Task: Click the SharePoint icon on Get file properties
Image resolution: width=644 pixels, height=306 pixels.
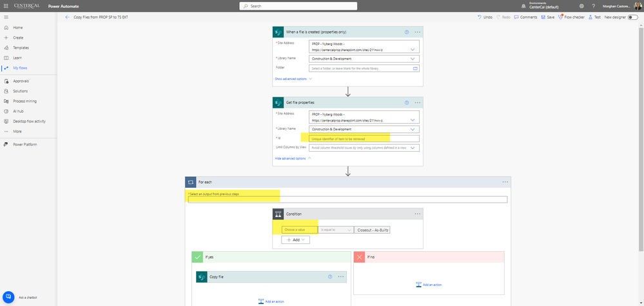Action: (278, 103)
